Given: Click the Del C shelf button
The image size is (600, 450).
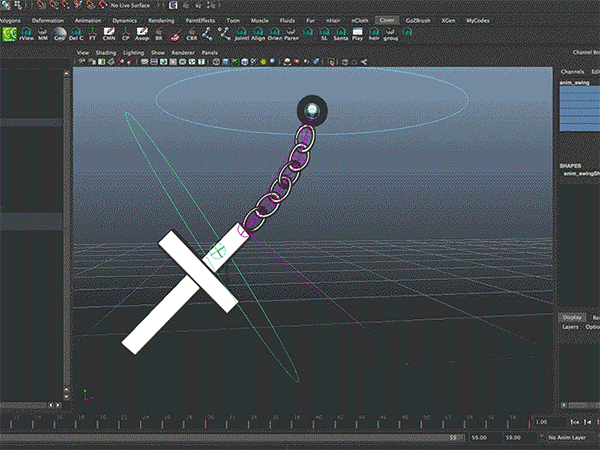Looking at the screenshot, I should pyautogui.click(x=76, y=34).
